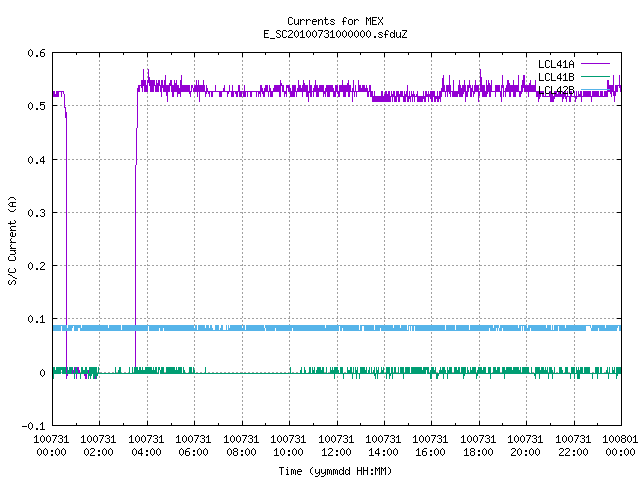Click the x-axis tick label 100731 12:00
The width and height of the screenshot is (640, 480).
[336, 446]
